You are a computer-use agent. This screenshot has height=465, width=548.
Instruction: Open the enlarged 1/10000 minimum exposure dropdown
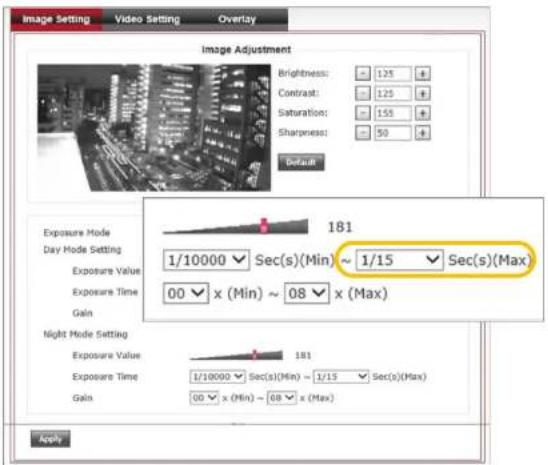(x=206, y=260)
